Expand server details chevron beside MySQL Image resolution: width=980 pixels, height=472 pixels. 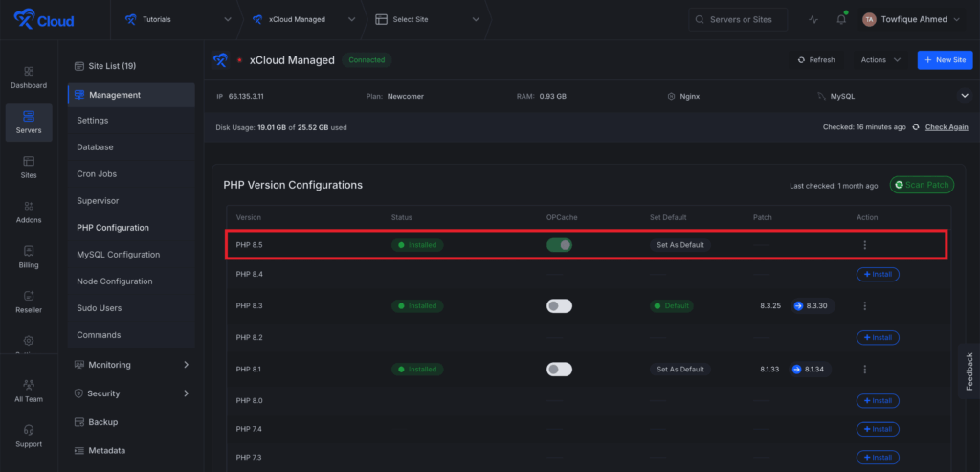click(964, 96)
